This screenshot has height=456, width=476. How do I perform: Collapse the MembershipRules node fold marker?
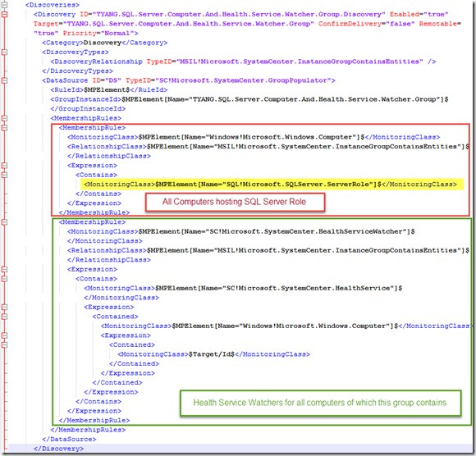pyautogui.click(x=4, y=118)
